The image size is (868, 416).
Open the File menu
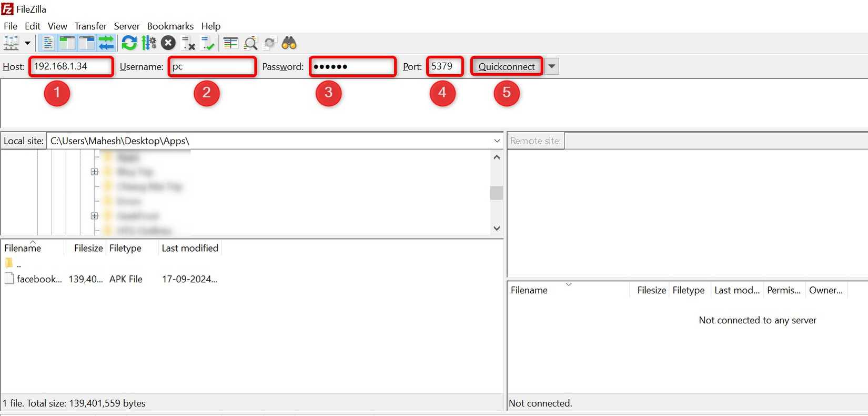(x=11, y=26)
